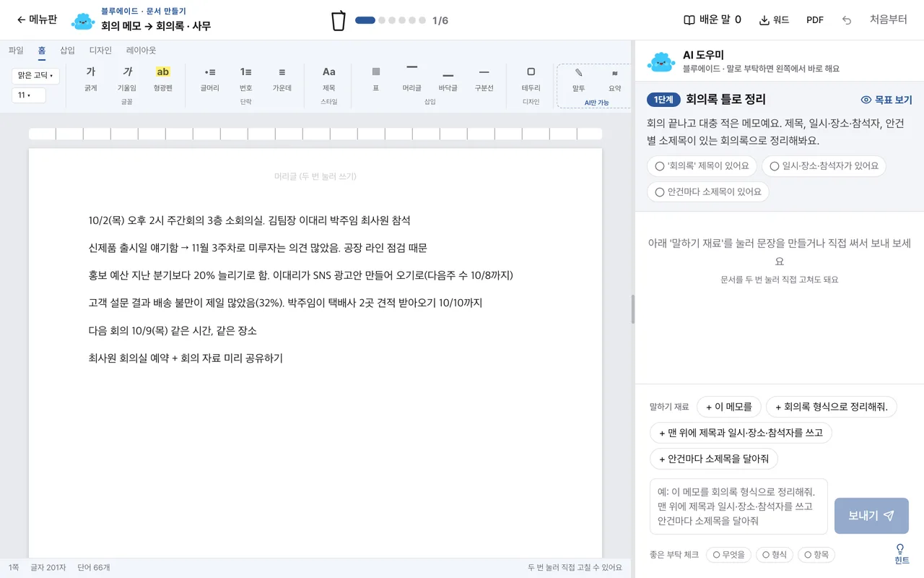This screenshot has width=924, height=578.
Task: Apply the 제목 heading style
Action: pos(329,79)
